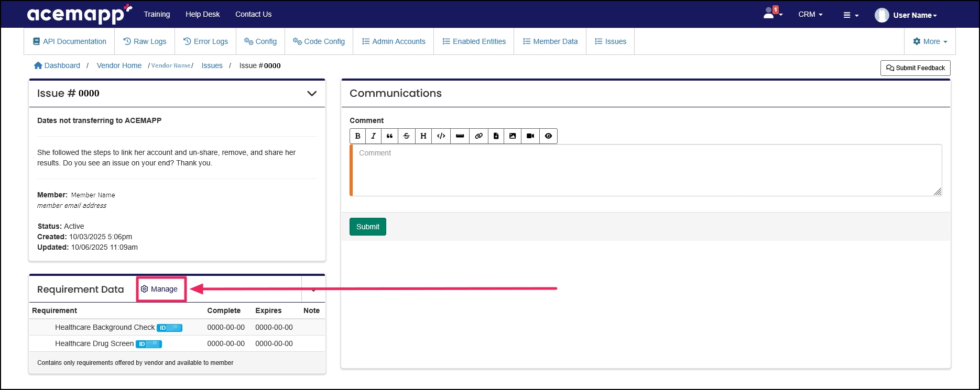The height and width of the screenshot is (390, 980).
Task: Insert code block using code icon
Action: click(441, 136)
